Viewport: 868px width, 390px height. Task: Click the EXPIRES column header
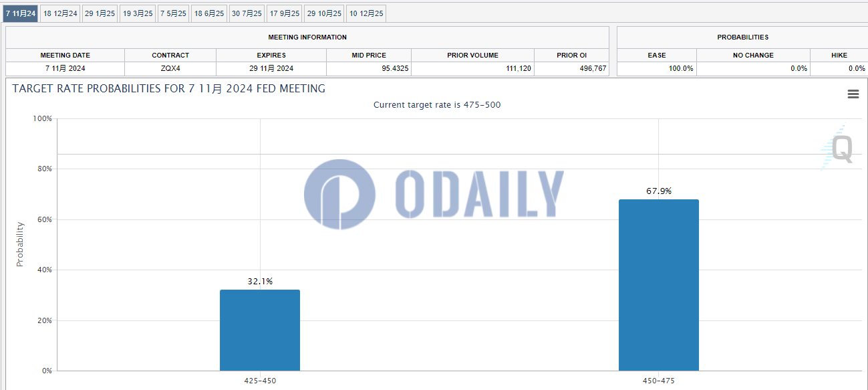[x=271, y=56]
